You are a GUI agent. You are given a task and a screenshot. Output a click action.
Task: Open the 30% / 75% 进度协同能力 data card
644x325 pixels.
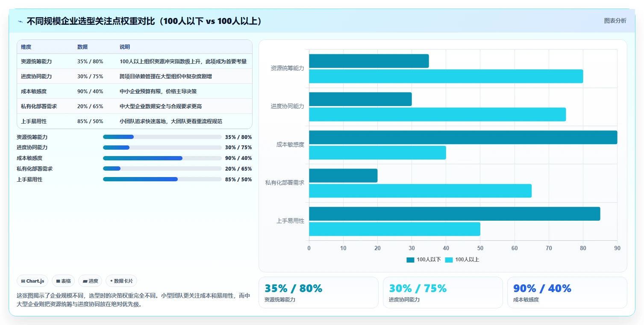point(443,292)
